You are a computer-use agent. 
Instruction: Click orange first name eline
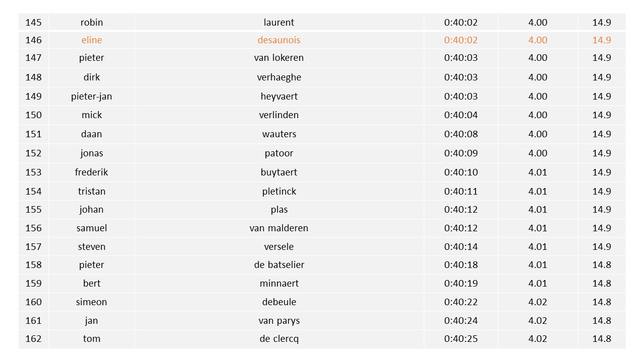tap(92, 40)
